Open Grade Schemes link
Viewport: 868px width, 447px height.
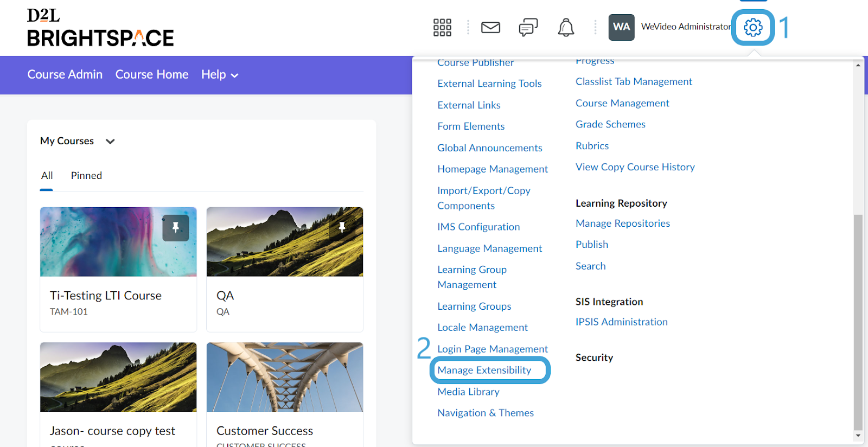coord(610,124)
